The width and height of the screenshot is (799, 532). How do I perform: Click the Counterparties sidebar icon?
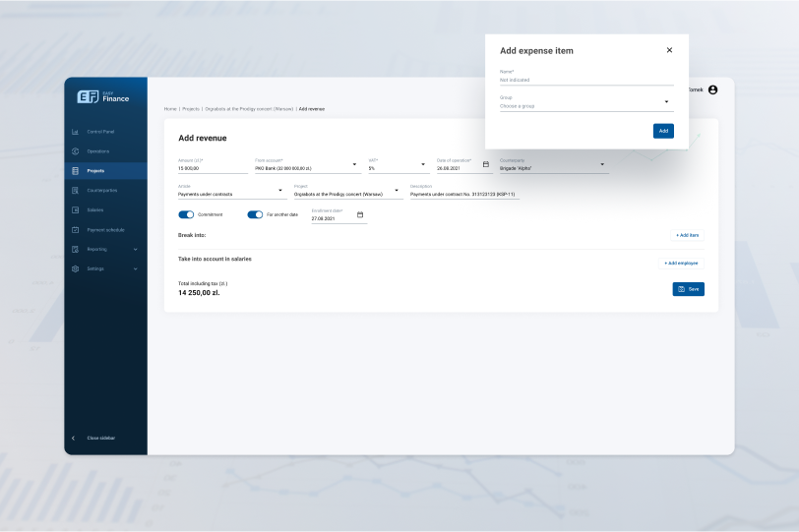pyautogui.click(x=76, y=190)
